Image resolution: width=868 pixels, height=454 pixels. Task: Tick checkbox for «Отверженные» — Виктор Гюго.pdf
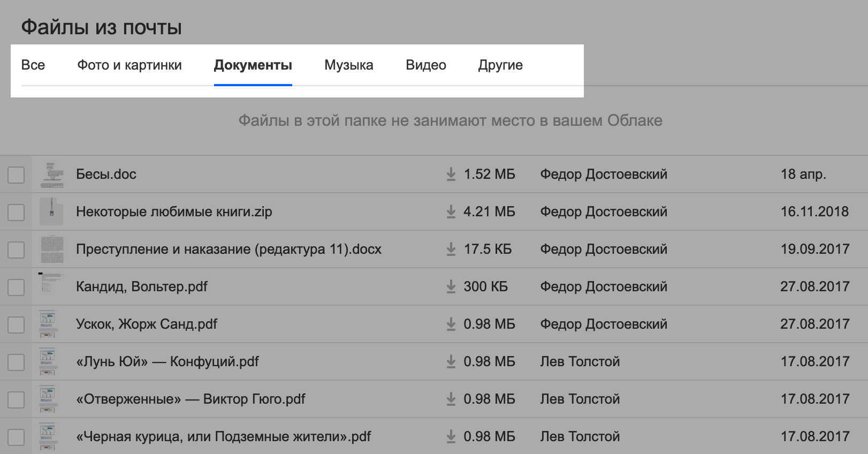[16, 399]
